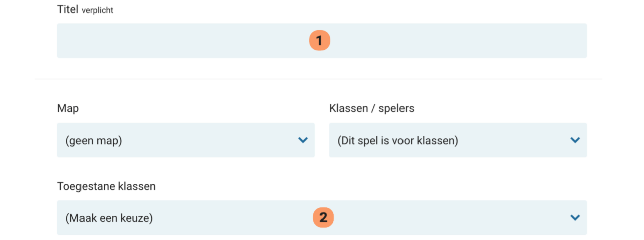Click the Titel field label
The height and width of the screenshot is (240, 644).
click(68, 10)
